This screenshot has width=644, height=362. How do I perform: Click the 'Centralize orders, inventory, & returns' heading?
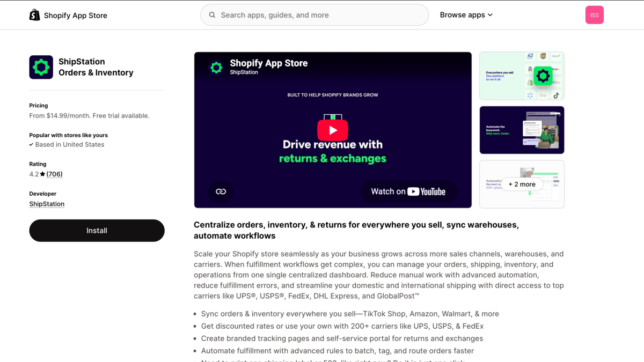[x=356, y=230]
